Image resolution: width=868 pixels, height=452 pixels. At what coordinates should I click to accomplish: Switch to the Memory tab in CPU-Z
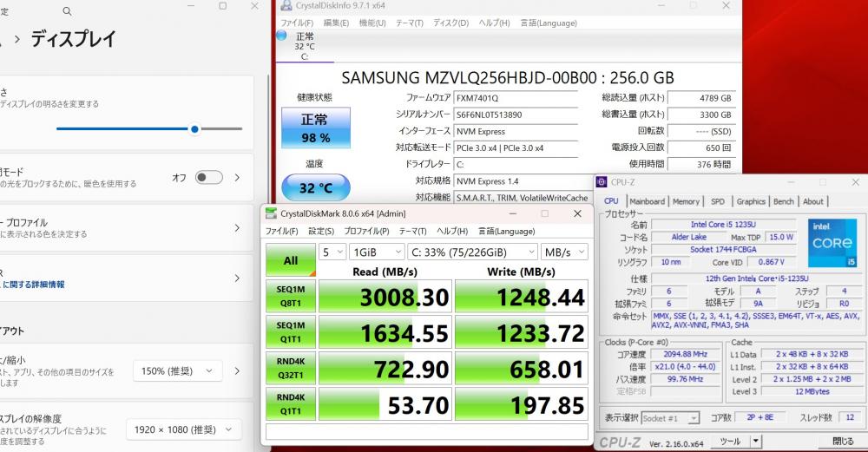pyautogui.click(x=686, y=202)
